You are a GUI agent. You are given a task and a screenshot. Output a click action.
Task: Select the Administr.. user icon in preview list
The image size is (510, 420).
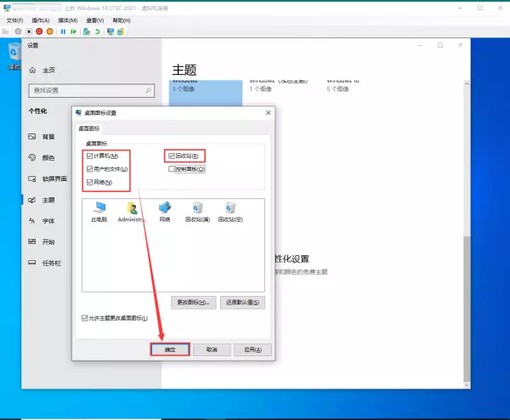point(132,212)
